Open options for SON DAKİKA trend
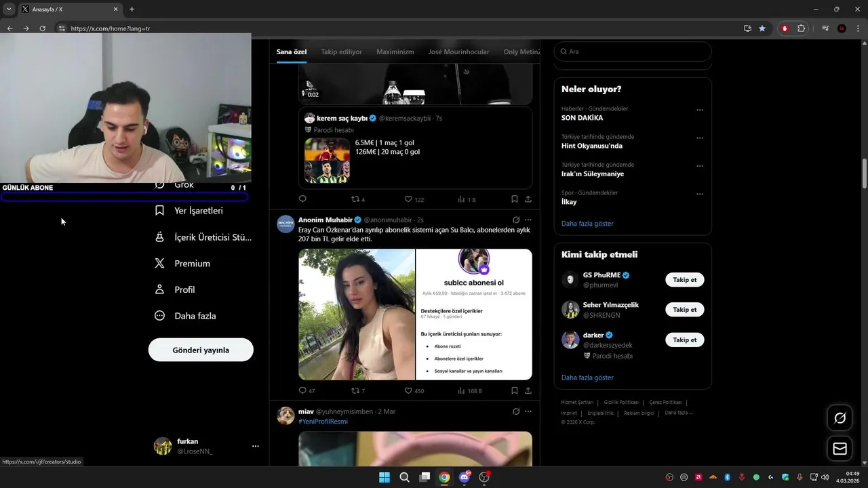The width and height of the screenshot is (868, 488). coord(700,110)
